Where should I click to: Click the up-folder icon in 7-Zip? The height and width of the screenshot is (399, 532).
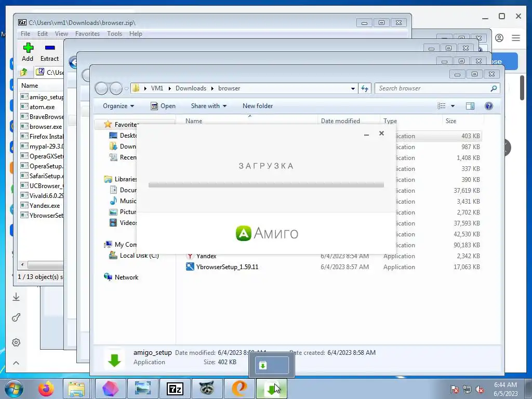click(24, 72)
